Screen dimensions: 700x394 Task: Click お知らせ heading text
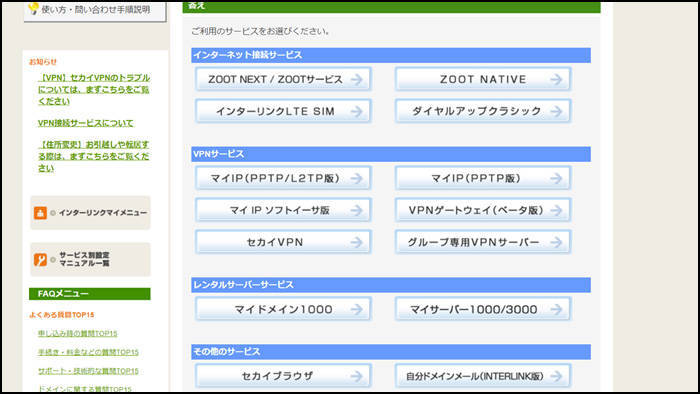tap(43, 62)
